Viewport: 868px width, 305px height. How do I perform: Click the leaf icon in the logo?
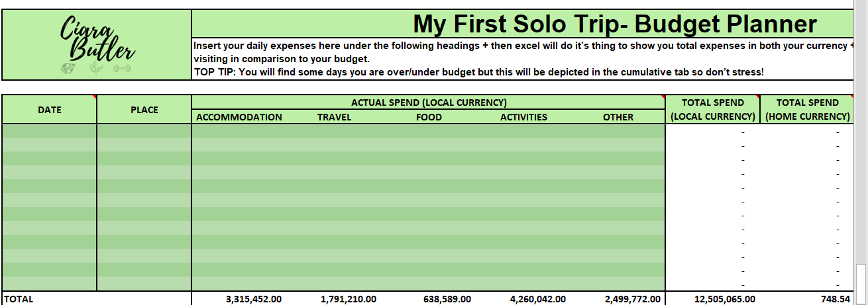pos(96,67)
